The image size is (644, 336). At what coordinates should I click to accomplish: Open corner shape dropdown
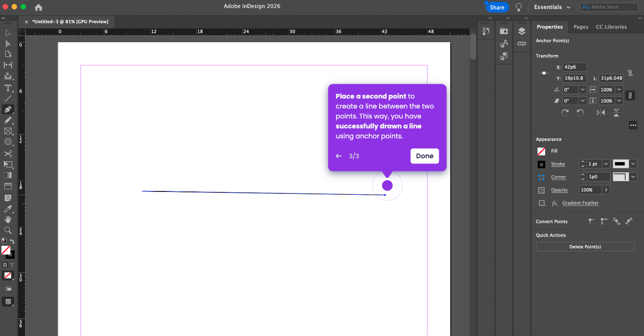tap(634, 177)
